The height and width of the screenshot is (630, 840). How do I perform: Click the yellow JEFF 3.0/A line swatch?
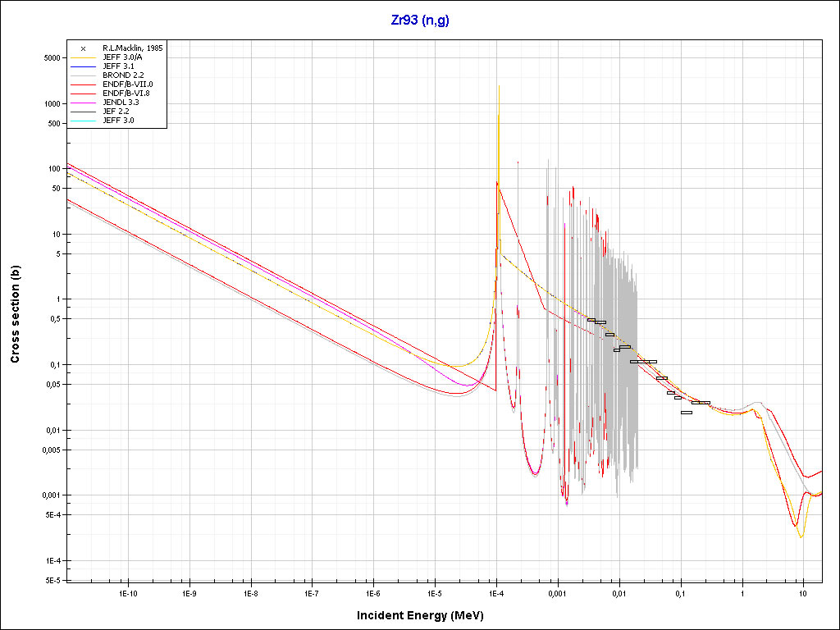tap(84, 58)
